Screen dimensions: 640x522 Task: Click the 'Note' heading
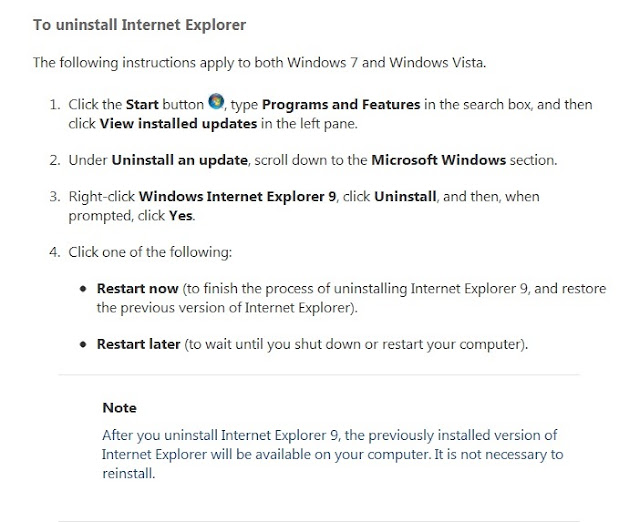point(119,408)
